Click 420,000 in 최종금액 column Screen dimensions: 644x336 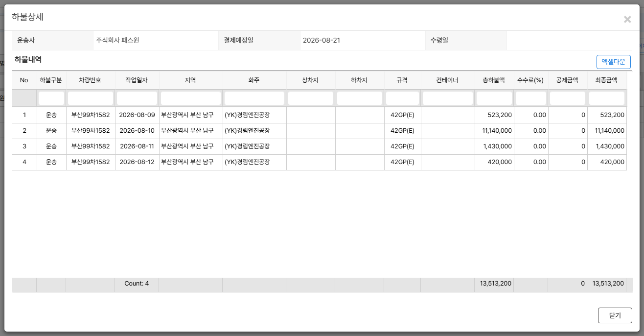[x=607, y=162]
